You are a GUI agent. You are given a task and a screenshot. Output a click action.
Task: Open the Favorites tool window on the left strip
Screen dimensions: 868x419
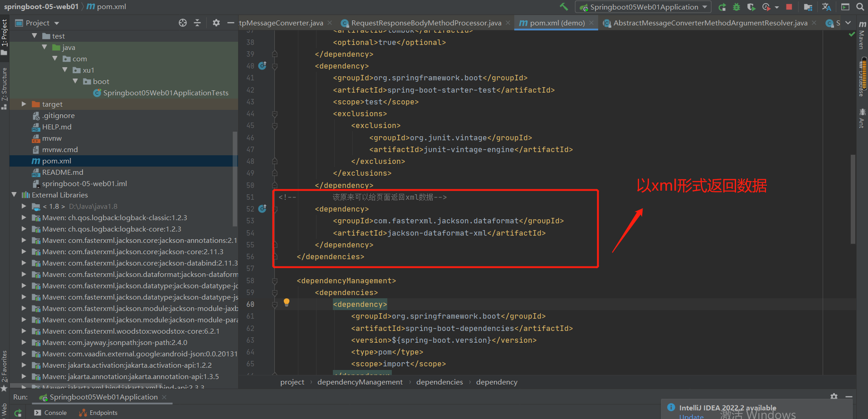(x=4, y=370)
